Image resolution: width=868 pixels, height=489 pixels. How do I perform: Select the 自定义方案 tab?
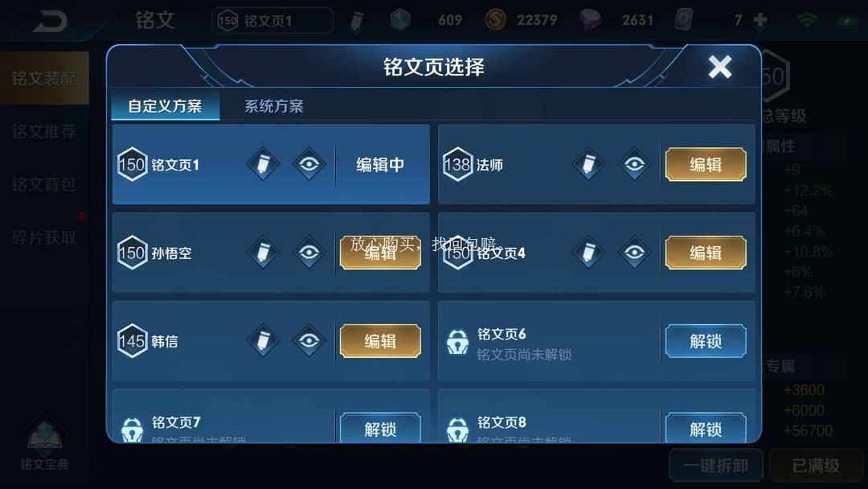point(165,106)
